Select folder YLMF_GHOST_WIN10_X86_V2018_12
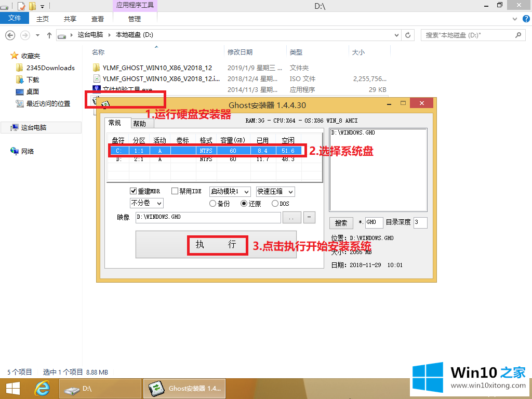This screenshot has height=399, width=532. coord(157,68)
